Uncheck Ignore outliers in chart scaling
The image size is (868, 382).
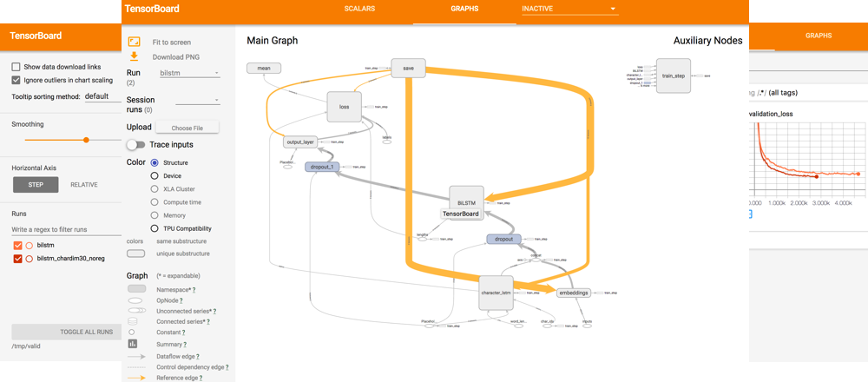pyautogui.click(x=16, y=80)
